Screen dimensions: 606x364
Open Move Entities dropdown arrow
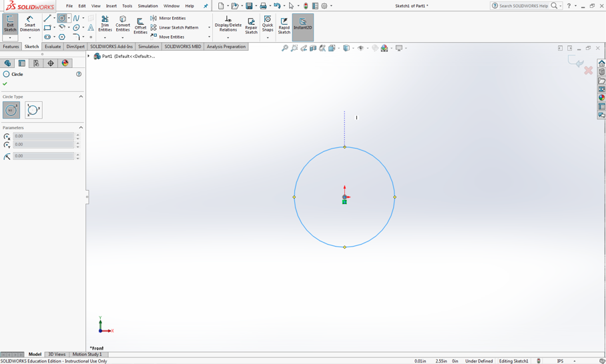(209, 37)
